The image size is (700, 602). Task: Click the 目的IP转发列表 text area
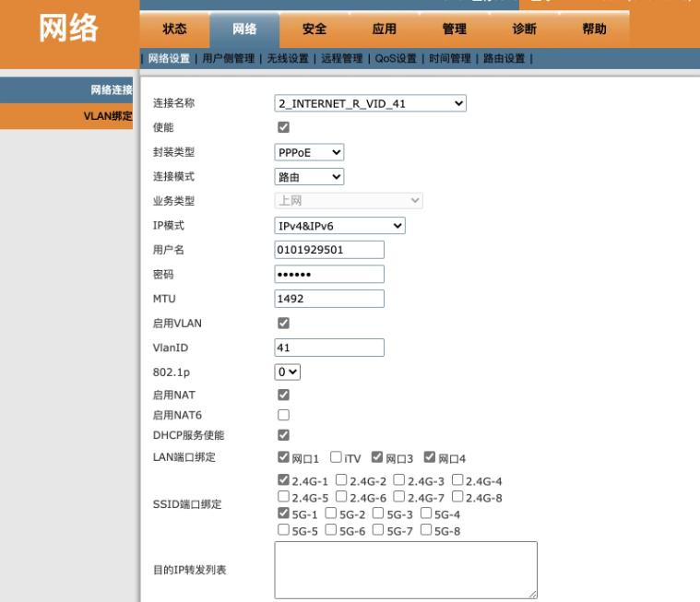[x=406, y=570]
